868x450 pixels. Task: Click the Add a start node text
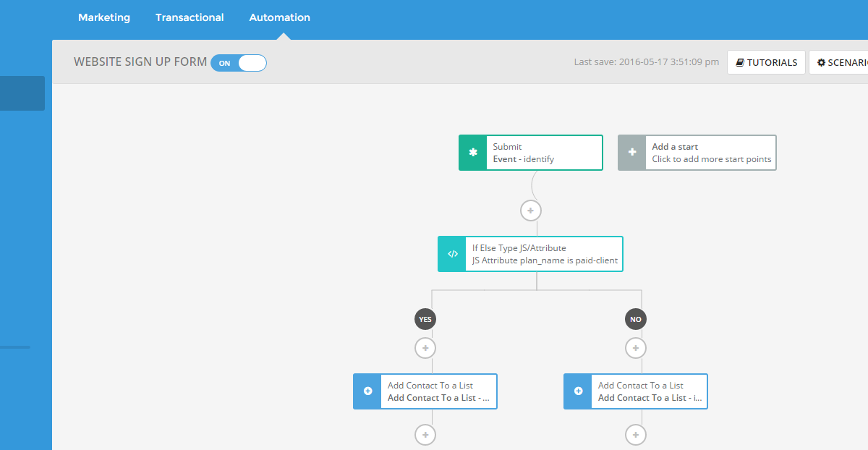coord(711,153)
